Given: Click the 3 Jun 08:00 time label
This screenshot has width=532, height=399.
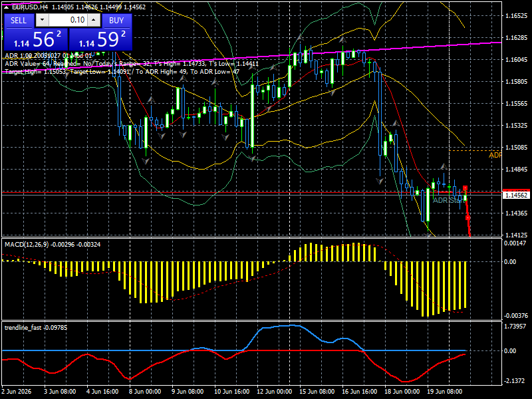Looking at the screenshot, I should point(60,391).
